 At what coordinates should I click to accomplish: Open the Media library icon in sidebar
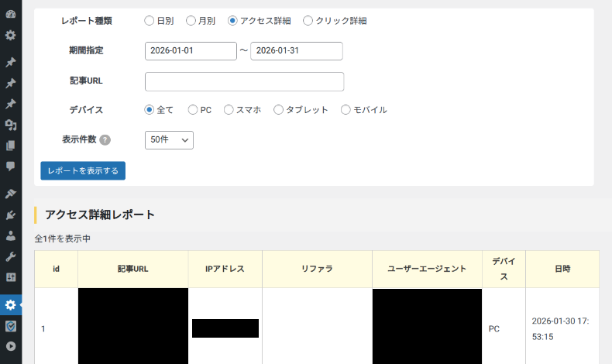(11, 125)
